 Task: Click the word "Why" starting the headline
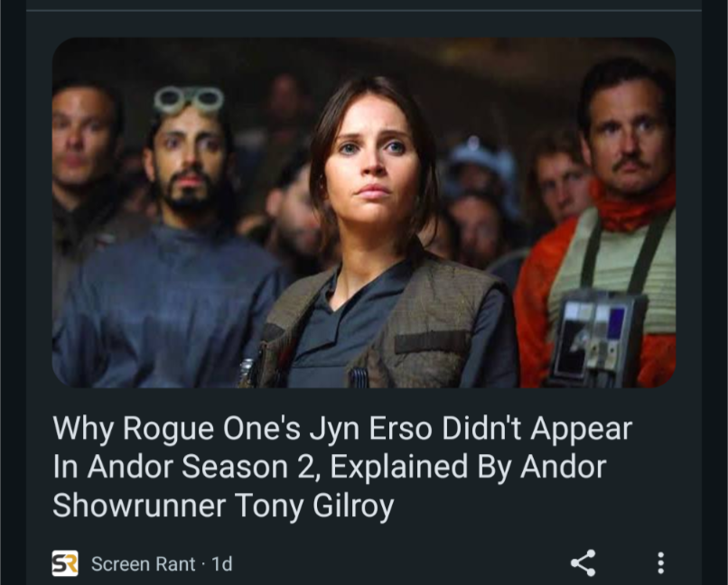point(83,428)
